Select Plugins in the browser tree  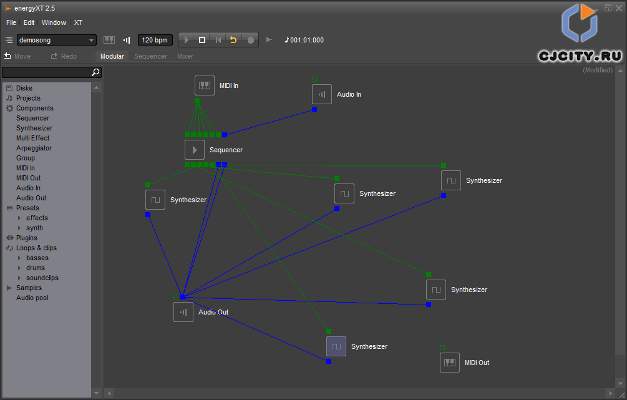[x=26, y=238]
